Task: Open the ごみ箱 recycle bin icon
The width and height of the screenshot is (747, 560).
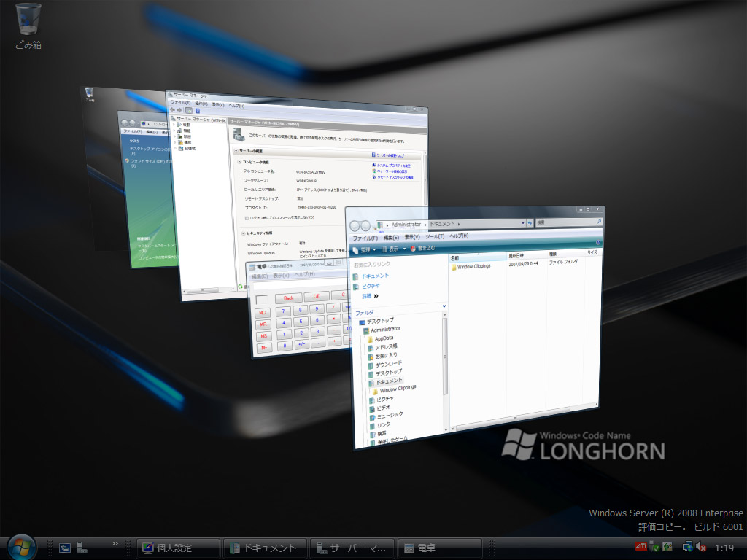Action: [x=28, y=26]
